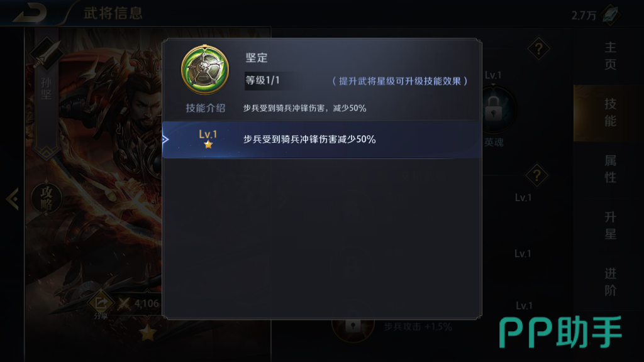Tap the 分享 share icon
This screenshot has width=644, height=362.
click(101, 304)
